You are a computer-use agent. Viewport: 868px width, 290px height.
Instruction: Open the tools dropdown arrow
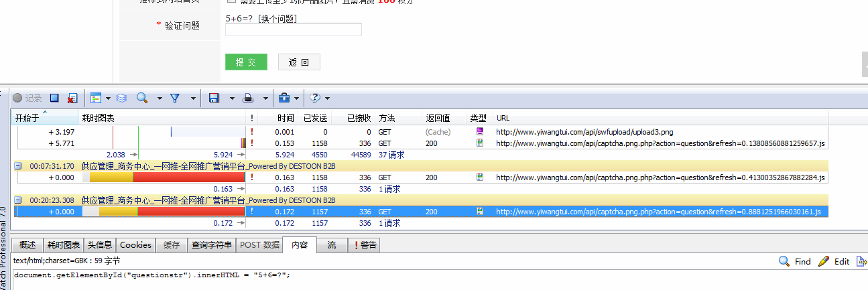(x=296, y=98)
